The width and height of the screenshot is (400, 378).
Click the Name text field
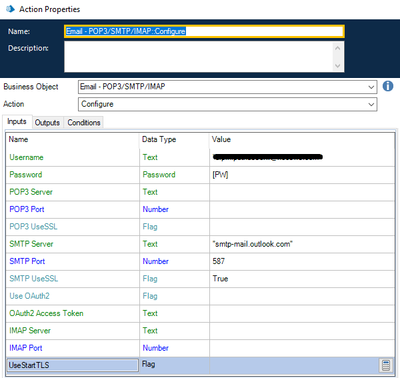tap(204, 31)
